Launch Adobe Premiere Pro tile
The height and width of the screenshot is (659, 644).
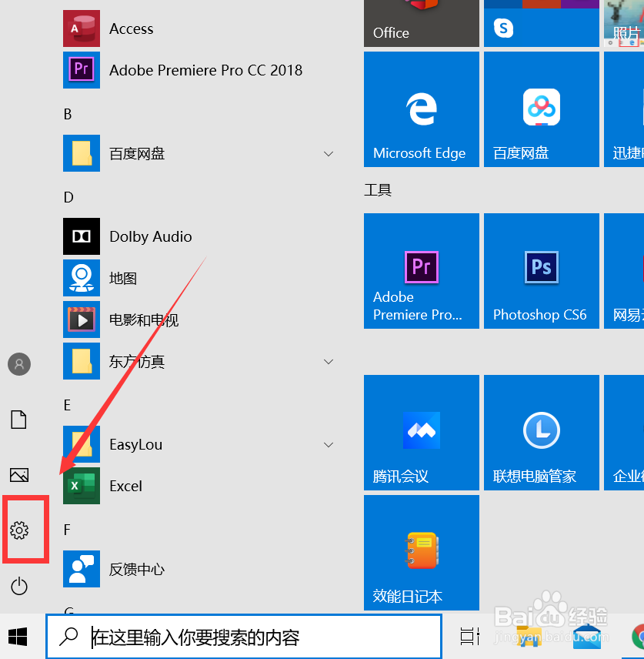(x=422, y=271)
